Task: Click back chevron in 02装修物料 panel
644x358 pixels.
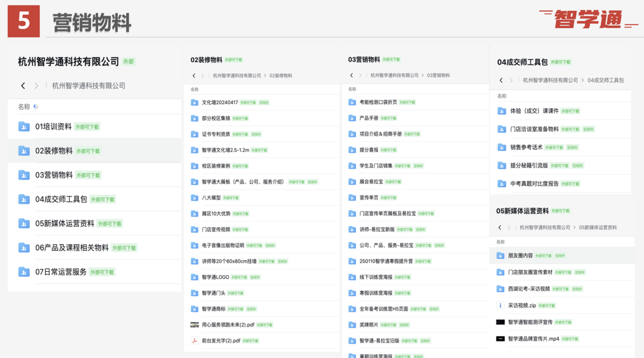Action: [194, 76]
